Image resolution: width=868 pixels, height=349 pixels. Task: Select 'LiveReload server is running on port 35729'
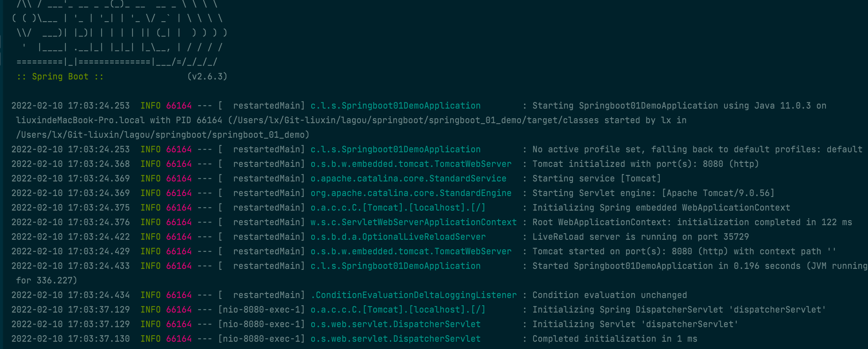point(640,237)
